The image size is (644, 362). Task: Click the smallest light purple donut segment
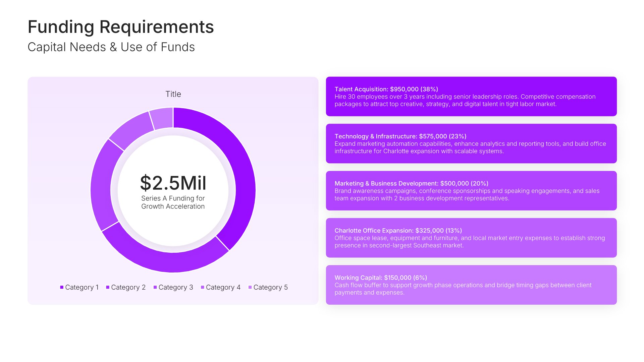tap(162, 118)
